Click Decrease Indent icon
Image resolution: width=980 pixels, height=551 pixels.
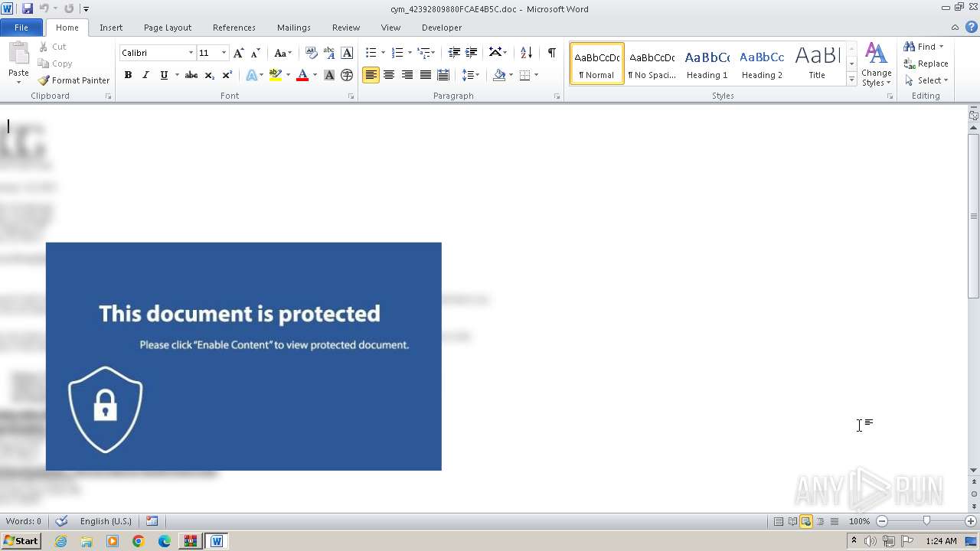454,53
